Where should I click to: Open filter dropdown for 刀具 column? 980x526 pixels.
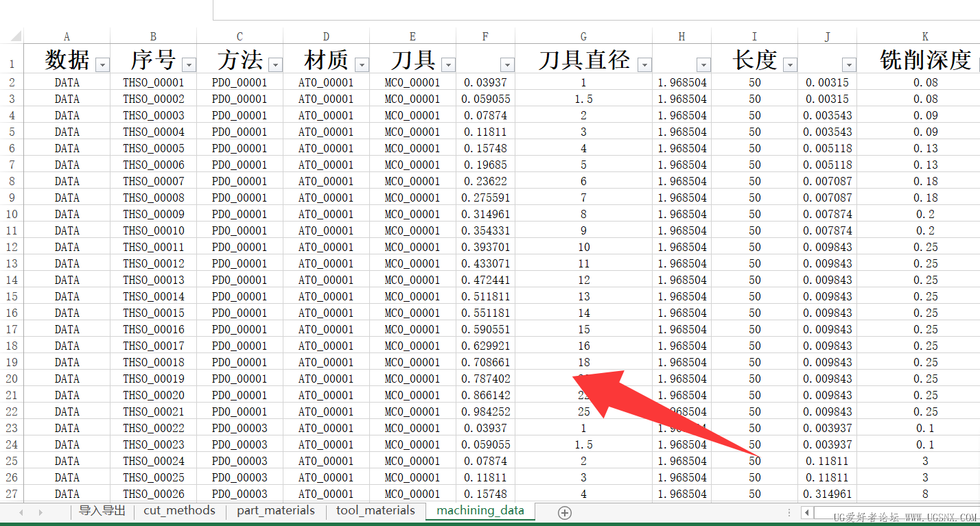(448, 64)
